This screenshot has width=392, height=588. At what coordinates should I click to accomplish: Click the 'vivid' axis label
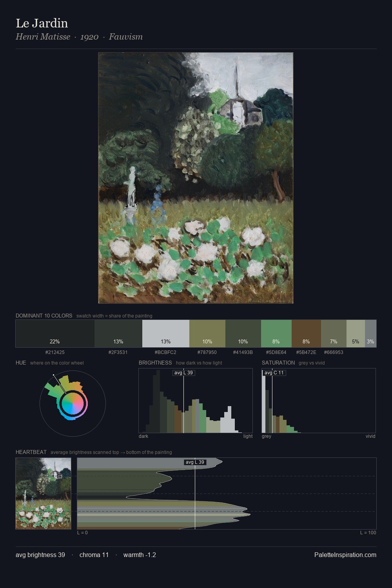(370, 436)
